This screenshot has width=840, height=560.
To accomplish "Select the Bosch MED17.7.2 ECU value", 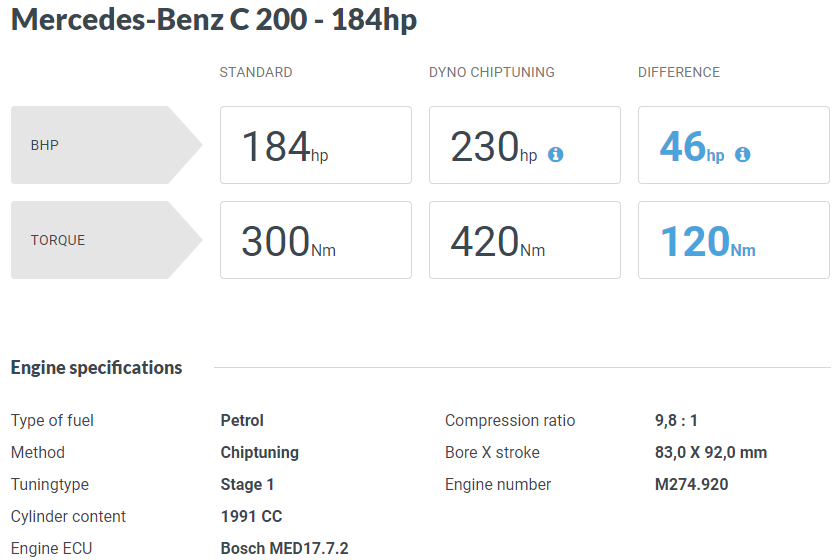I will (284, 548).
